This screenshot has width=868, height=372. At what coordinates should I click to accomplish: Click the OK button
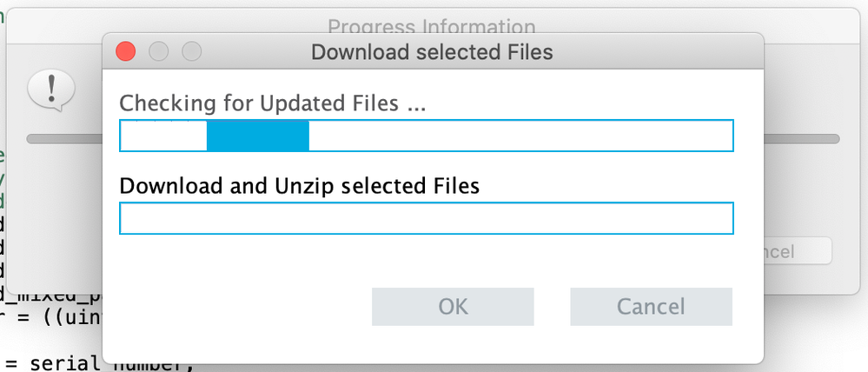click(453, 307)
